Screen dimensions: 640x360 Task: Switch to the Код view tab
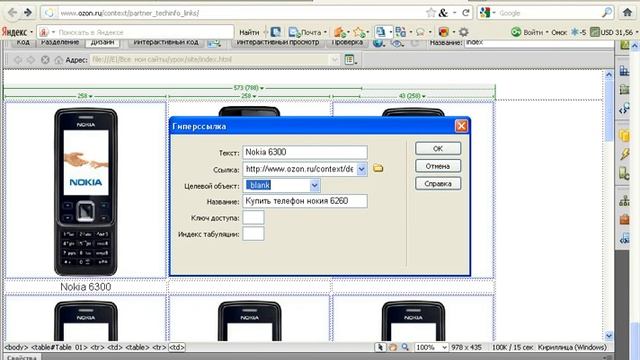pos(23,42)
